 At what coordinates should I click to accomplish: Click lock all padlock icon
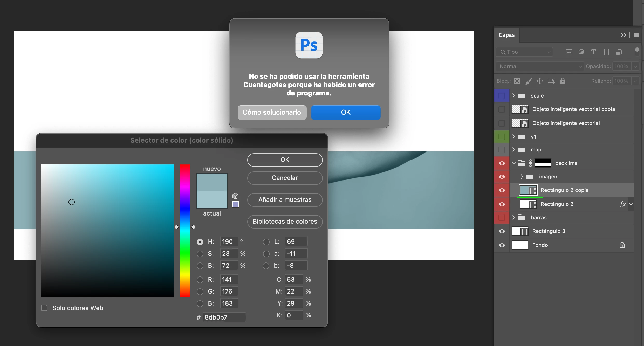[x=563, y=81]
